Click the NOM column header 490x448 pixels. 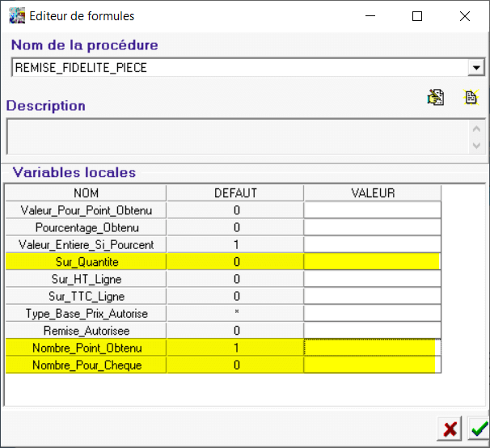(x=86, y=193)
